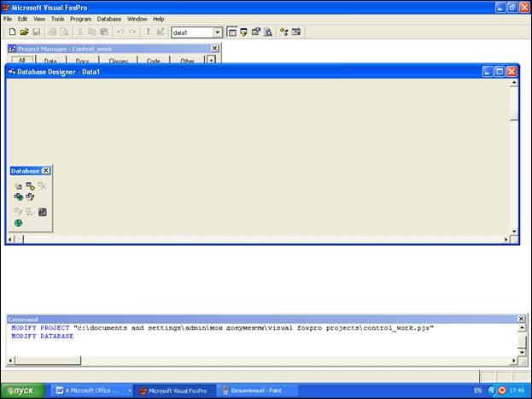Click Browse Table icon in Database toolbar
Viewport: 532px width, 399px height.
pos(30,212)
